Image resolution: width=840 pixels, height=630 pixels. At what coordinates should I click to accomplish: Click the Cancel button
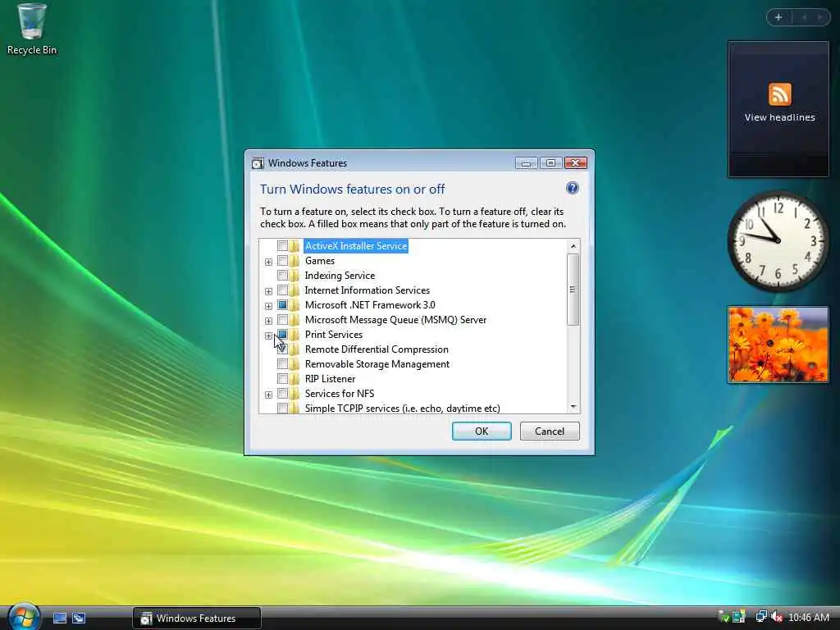click(550, 431)
